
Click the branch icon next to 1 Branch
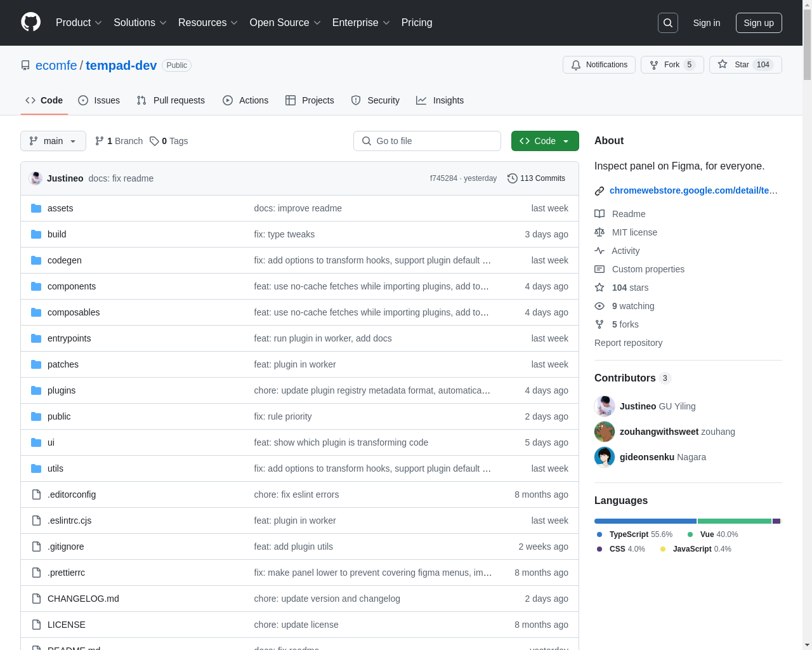[100, 141]
